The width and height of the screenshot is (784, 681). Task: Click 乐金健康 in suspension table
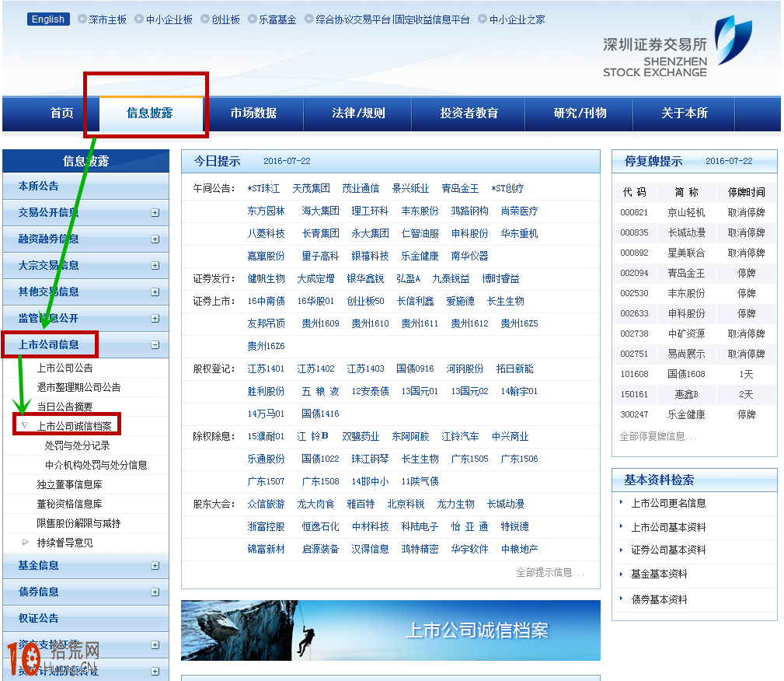687,415
